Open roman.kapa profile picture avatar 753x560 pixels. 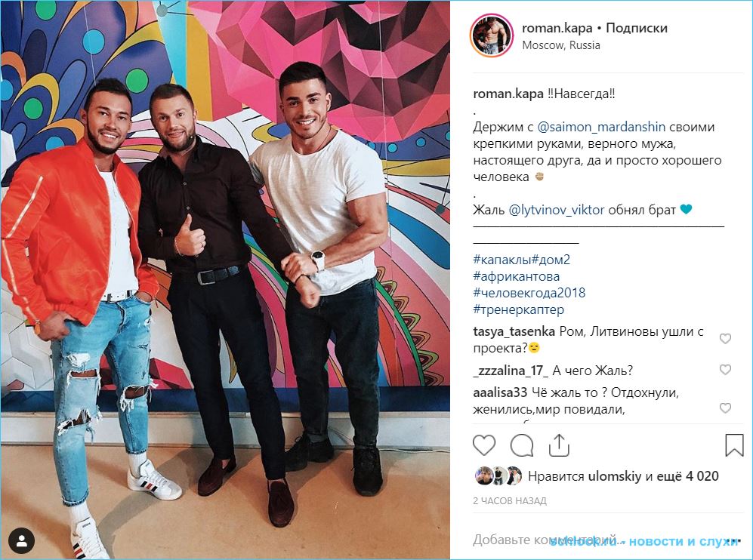point(492,35)
